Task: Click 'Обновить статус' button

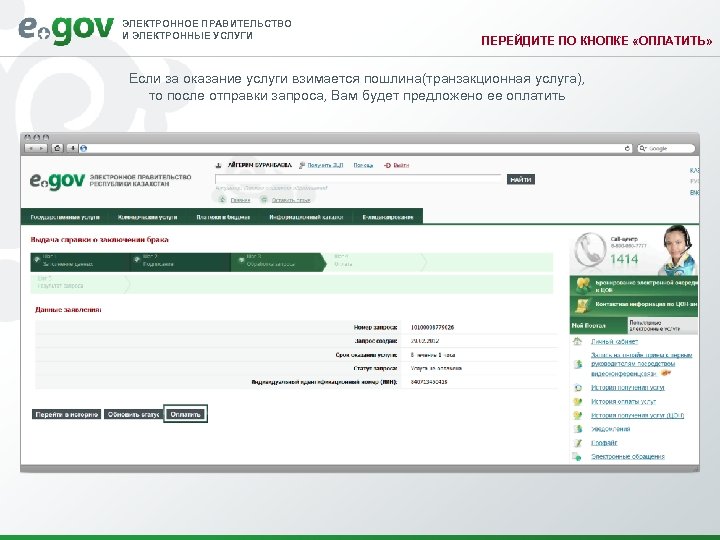Action: click(x=134, y=414)
